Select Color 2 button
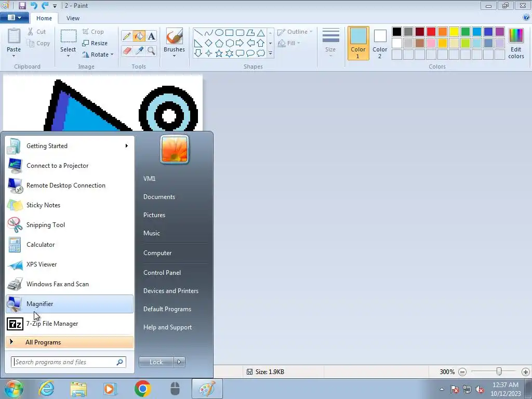 click(x=380, y=43)
